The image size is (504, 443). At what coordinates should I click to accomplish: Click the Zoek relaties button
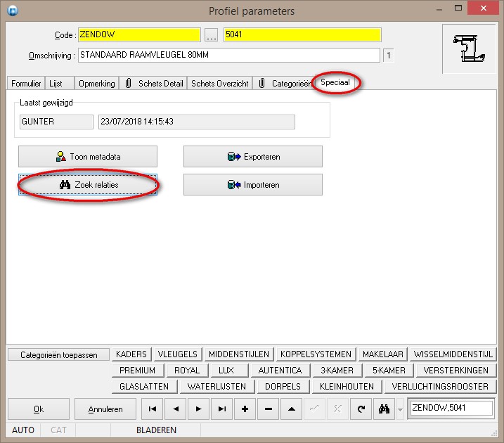coord(88,185)
